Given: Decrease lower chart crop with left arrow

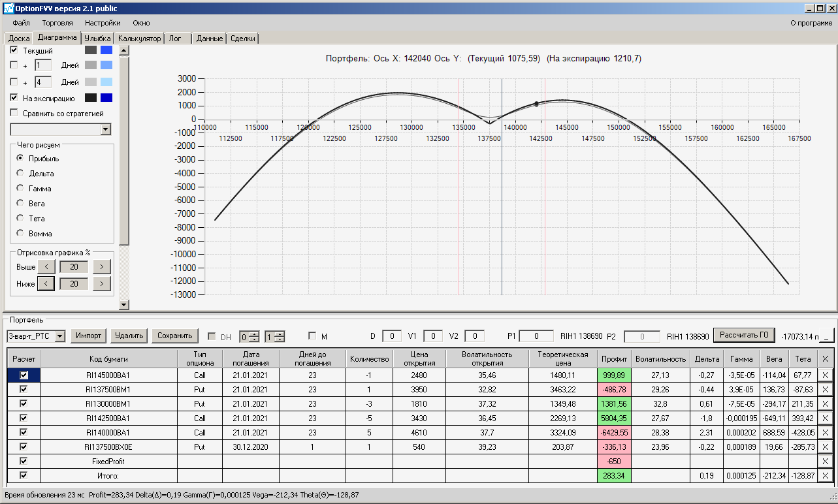Looking at the screenshot, I should click(x=46, y=284).
